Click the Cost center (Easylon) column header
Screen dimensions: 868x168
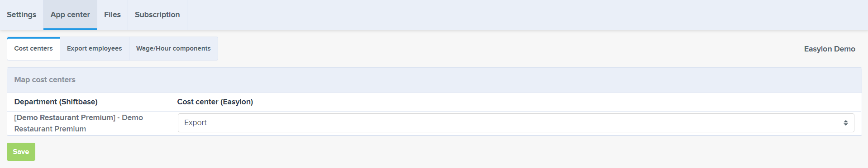click(215, 102)
